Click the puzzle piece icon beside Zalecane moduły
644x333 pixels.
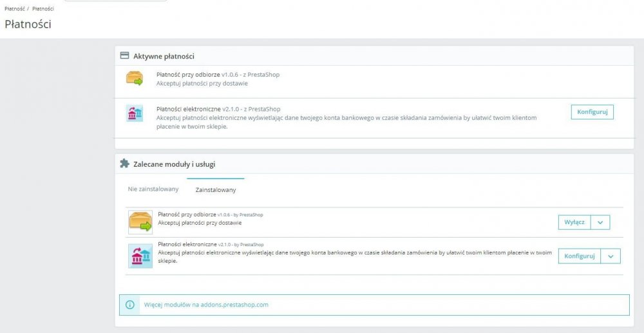124,164
